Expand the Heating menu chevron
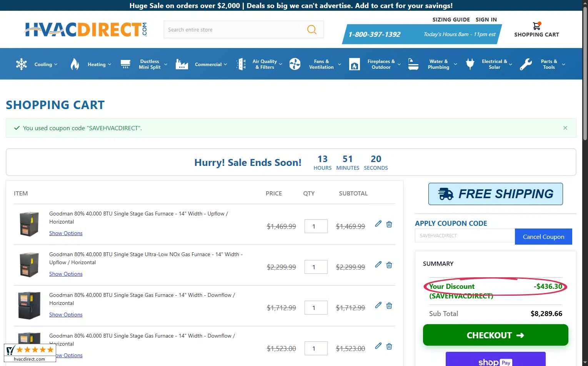This screenshot has height=366, width=588. [110, 65]
